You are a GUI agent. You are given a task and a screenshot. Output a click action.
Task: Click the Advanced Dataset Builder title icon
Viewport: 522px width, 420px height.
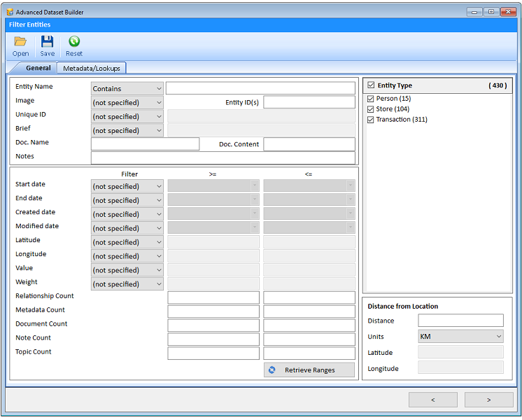pyautogui.click(x=9, y=11)
